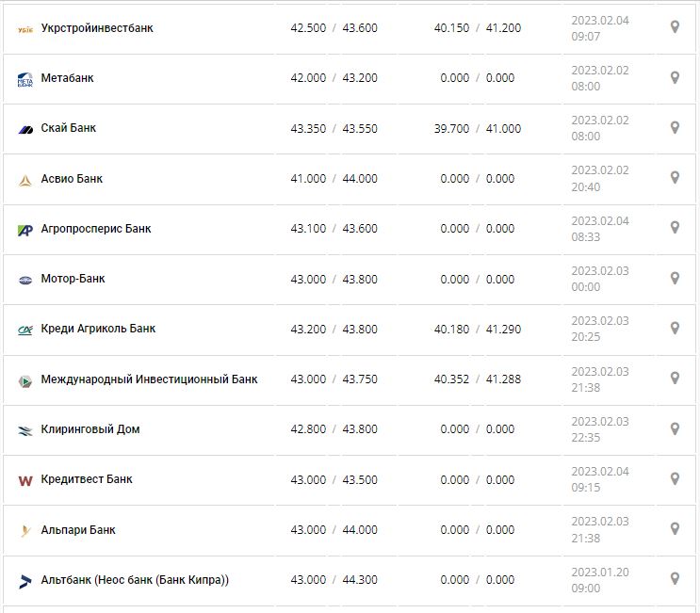This screenshot has height=613, width=700.
Task: Show Скай Банк branches via map pin
Action: point(675,127)
